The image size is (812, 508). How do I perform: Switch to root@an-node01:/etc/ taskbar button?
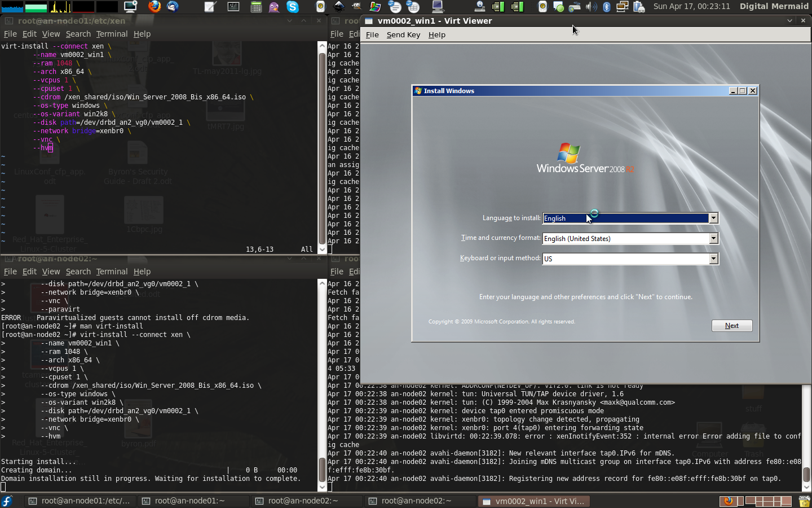pyautogui.click(x=80, y=501)
